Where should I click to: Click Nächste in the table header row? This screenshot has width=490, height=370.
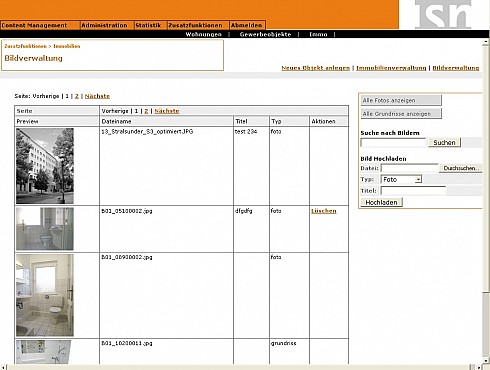pos(167,111)
